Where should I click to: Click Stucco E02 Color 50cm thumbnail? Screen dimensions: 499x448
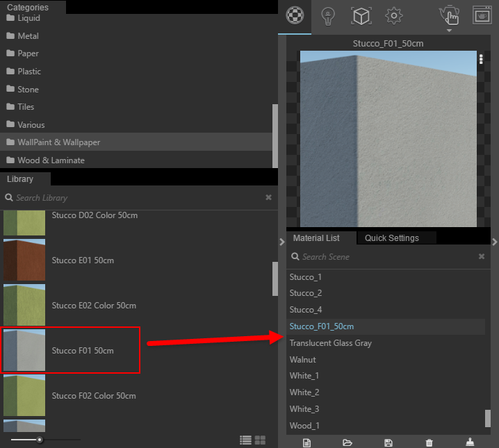pyautogui.click(x=24, y=305)
